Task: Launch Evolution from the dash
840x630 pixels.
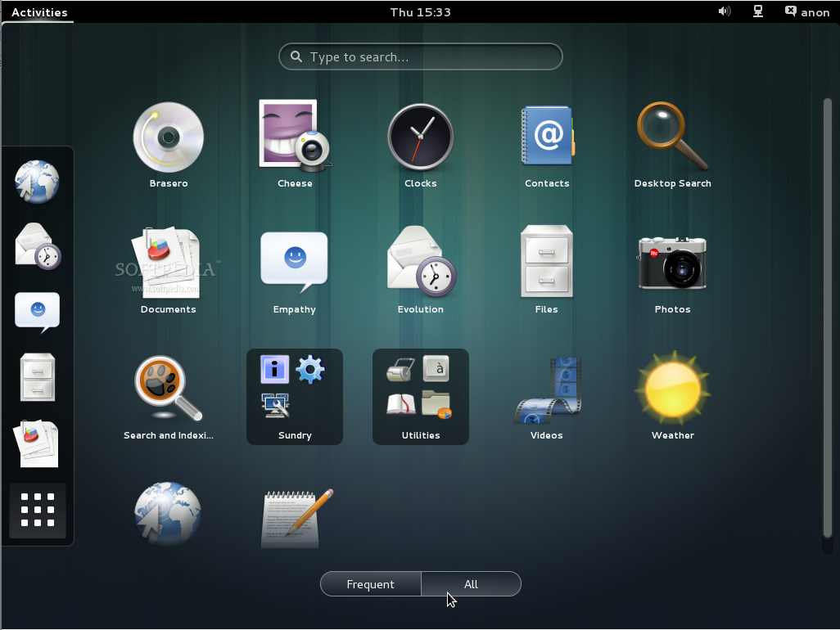Action: pyautogui.click(x=38, y=245)
